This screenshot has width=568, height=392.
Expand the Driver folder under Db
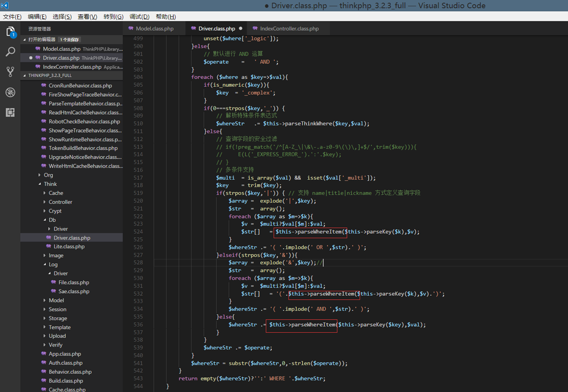50,229
